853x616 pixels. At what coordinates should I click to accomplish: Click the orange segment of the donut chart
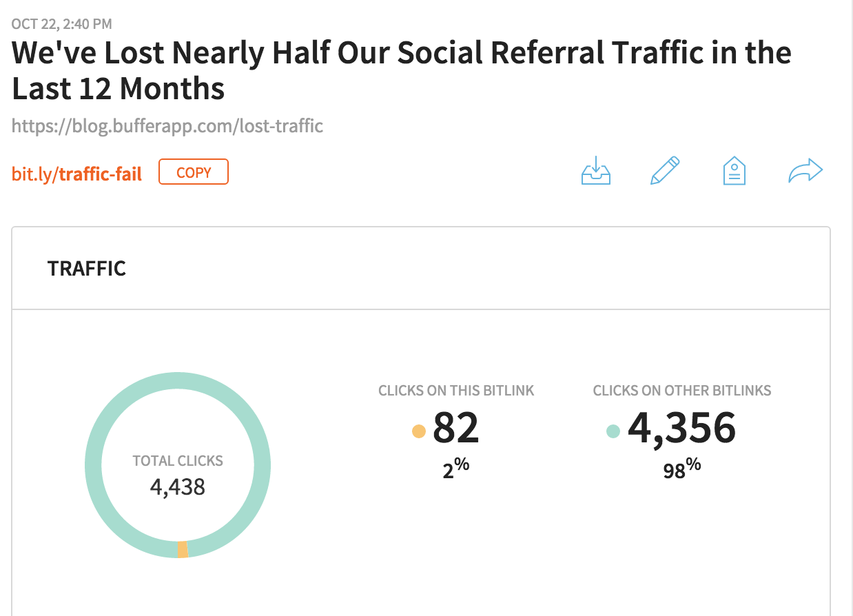click(x=181, y=549)
